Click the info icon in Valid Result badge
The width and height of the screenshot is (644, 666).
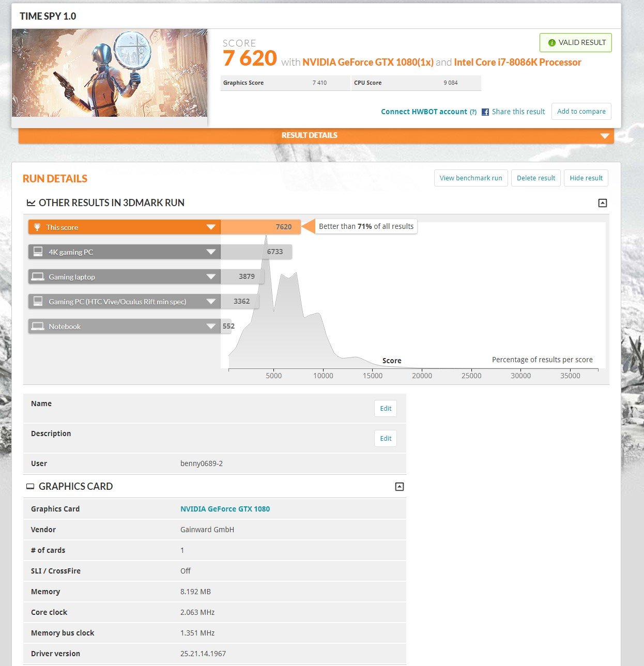point(551,43)
